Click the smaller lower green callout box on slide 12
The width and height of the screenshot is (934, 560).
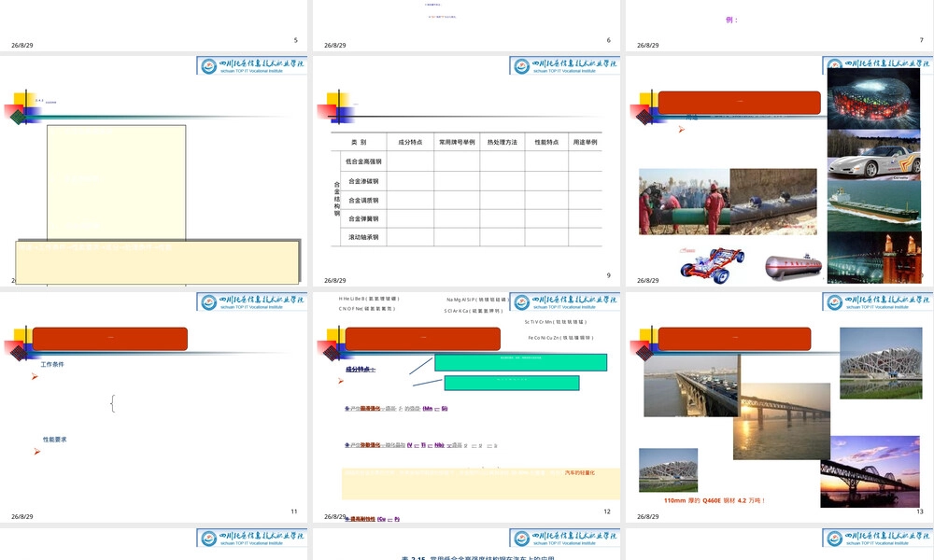(512, 383)
